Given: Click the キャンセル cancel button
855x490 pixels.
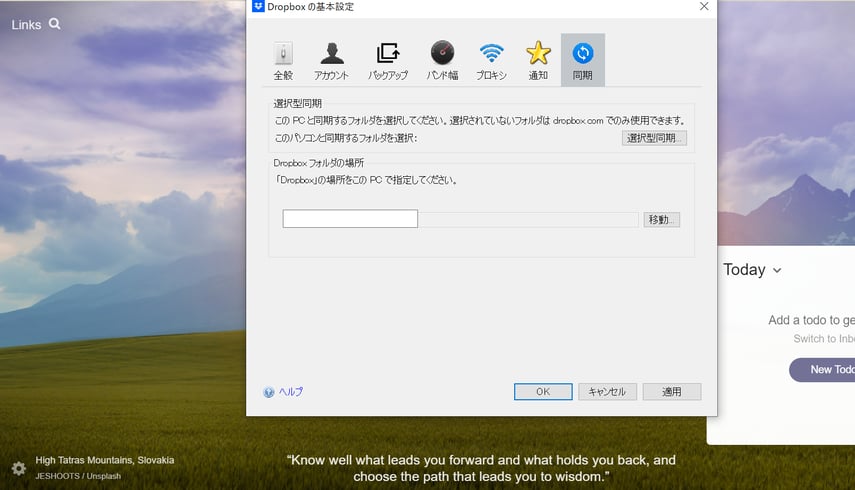Looking at the screenshot, I should pyautogui.click(x=607, y=392).
